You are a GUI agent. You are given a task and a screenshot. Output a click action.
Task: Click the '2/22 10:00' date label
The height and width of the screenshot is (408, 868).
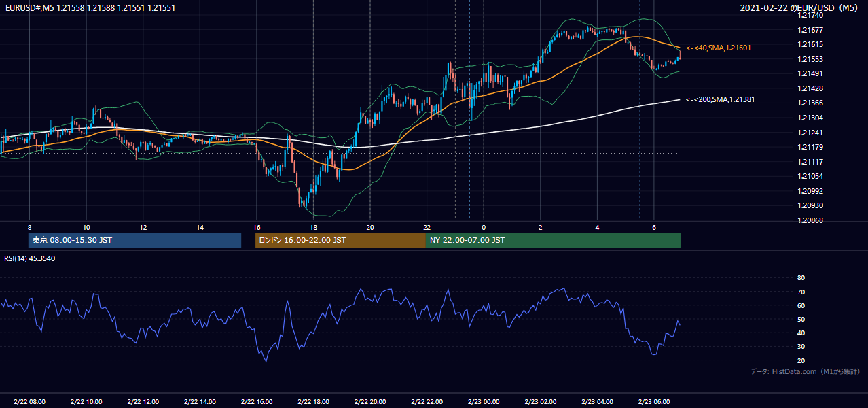(x=86, y=401)
